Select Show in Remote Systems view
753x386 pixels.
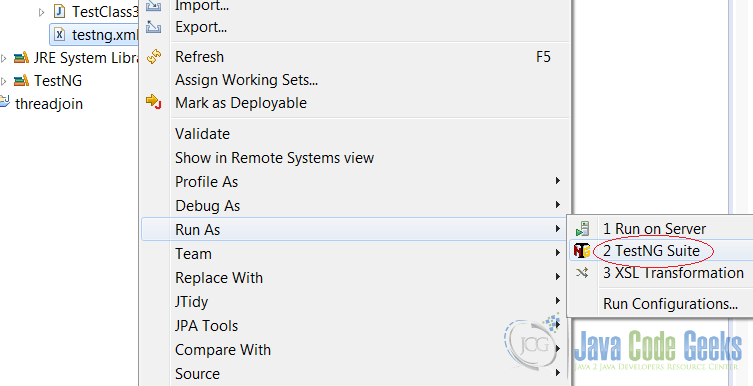click(x=274, y=157)
